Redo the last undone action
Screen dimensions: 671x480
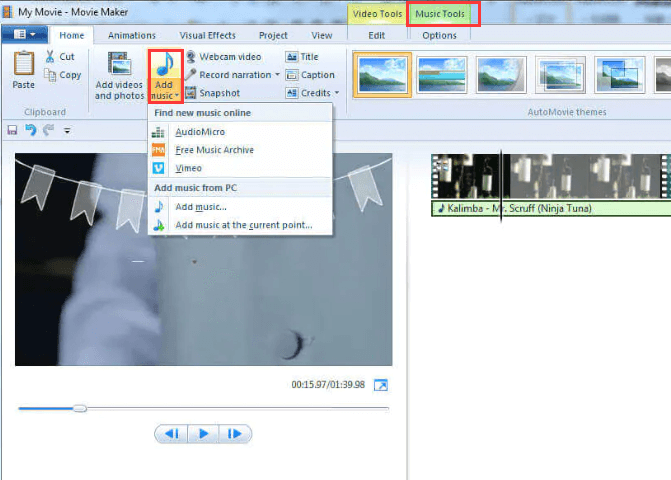click(x=48, y=130)
